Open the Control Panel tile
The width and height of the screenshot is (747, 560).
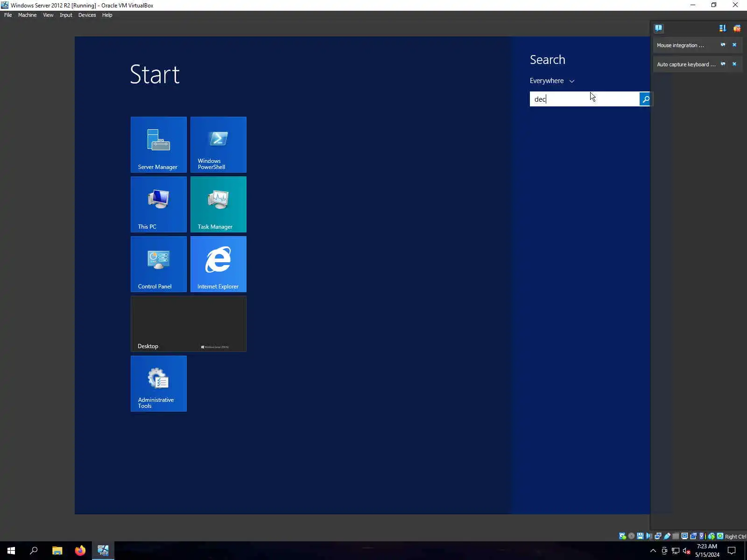click(x=159, y=264)
